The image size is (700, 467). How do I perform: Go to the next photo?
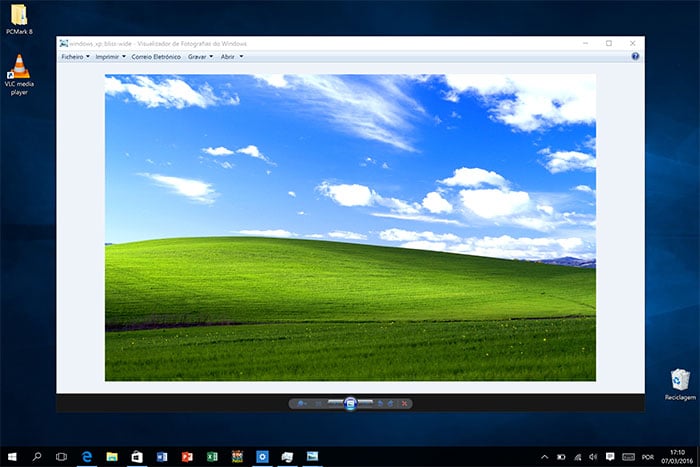pos(366,404)
